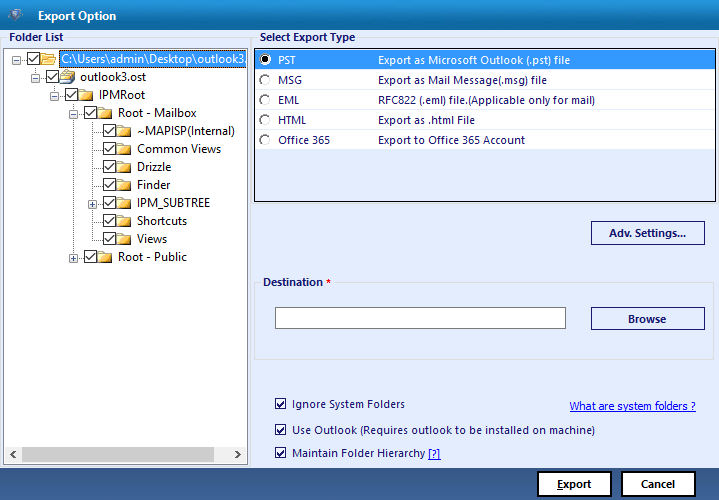Collapse the Root - Mailbox node
Image resolution: width=719 pixels, height=500 pixels.
pyautogui.click(x=73, y=114)
